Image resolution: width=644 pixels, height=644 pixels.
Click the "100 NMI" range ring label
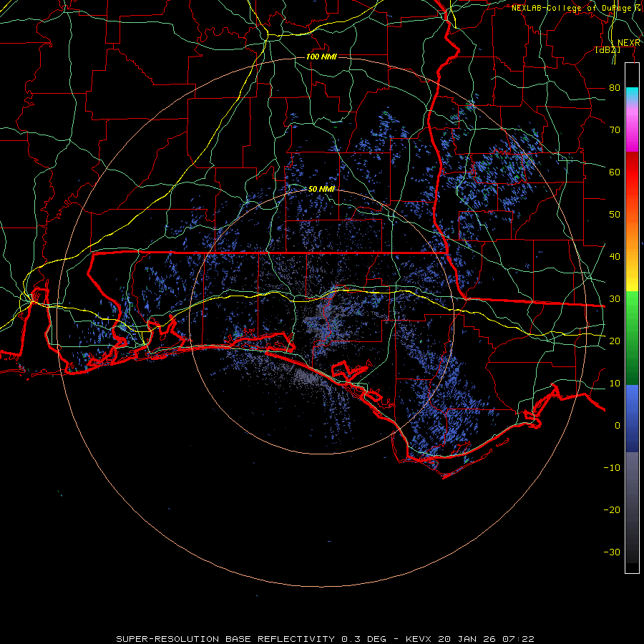pos(321,57)
